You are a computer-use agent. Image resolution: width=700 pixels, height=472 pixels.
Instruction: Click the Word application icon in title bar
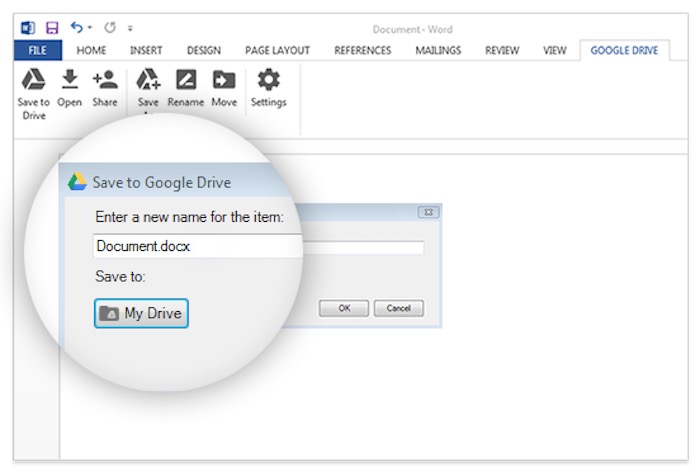pos(28,28)
